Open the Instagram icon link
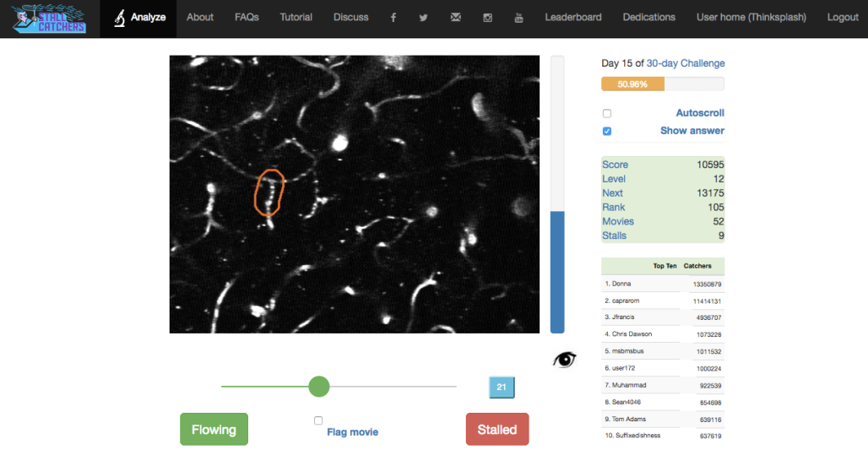 487,18
